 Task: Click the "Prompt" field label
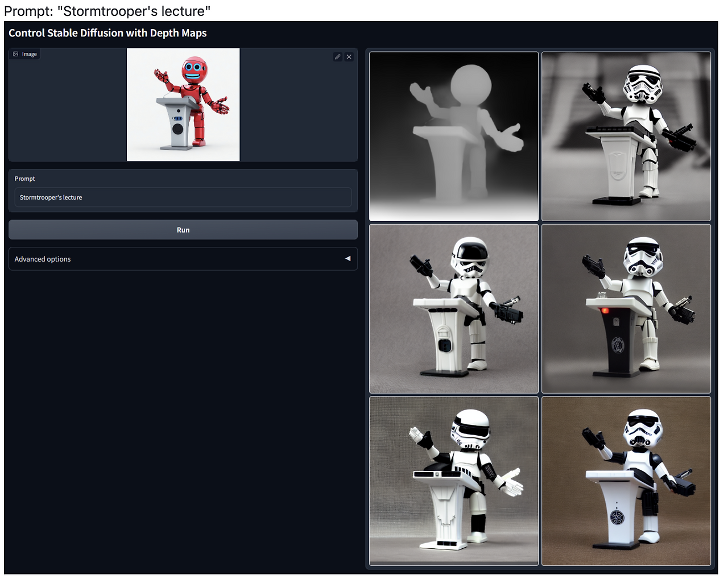[x=25, y=179]
